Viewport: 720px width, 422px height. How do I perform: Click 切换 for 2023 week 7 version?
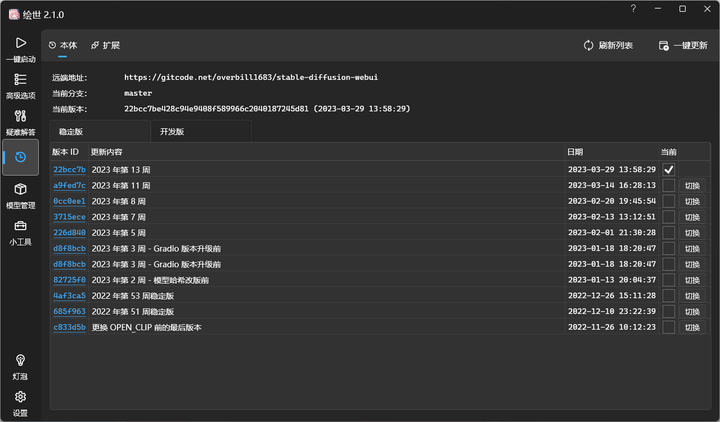692,217
